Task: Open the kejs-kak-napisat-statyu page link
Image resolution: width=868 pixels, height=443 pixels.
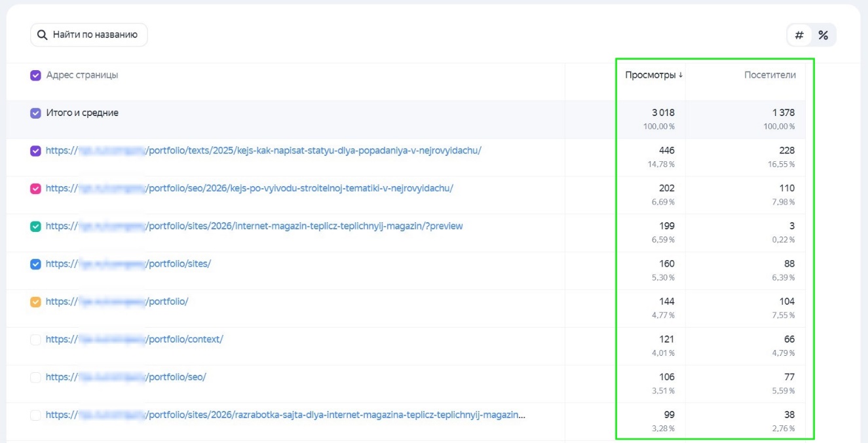Action: pos(313,151)
